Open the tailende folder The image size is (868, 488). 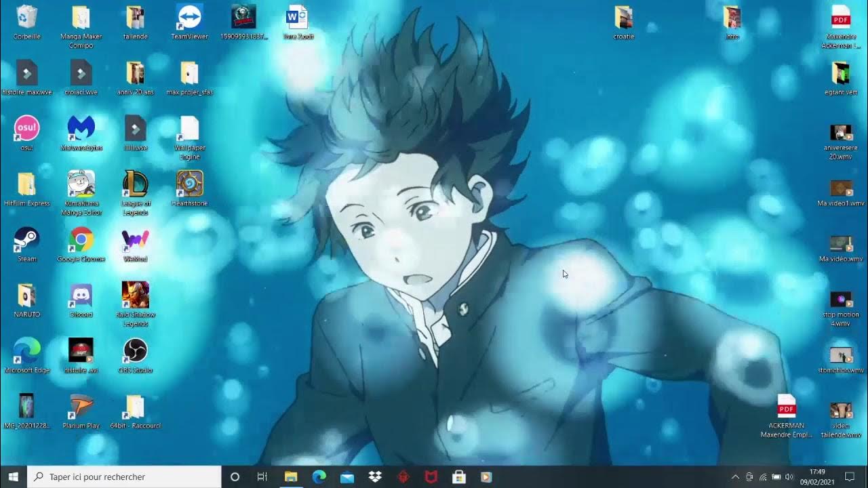135,22
